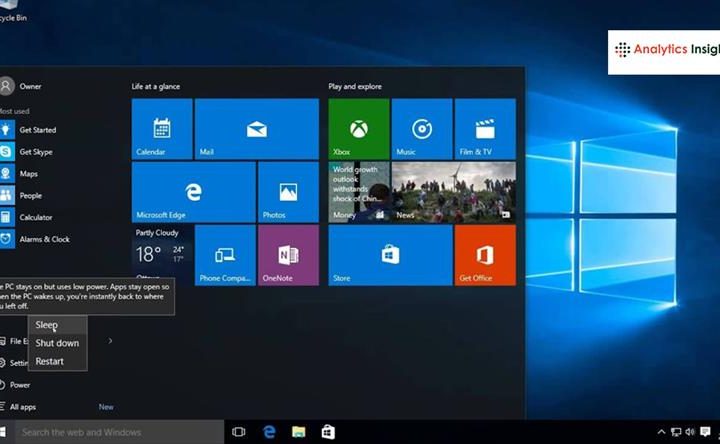
Task: Open the Mail tile
Action: 256,129
